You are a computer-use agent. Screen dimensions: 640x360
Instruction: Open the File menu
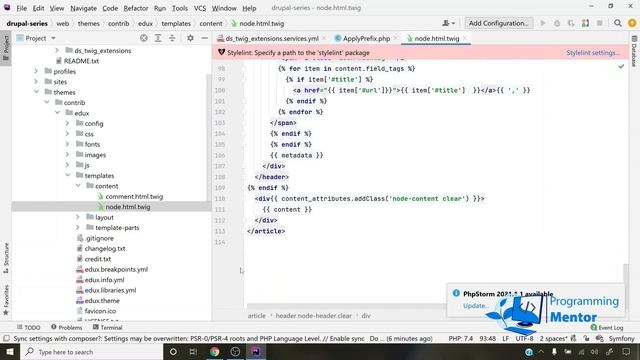[x=21, y=8]
